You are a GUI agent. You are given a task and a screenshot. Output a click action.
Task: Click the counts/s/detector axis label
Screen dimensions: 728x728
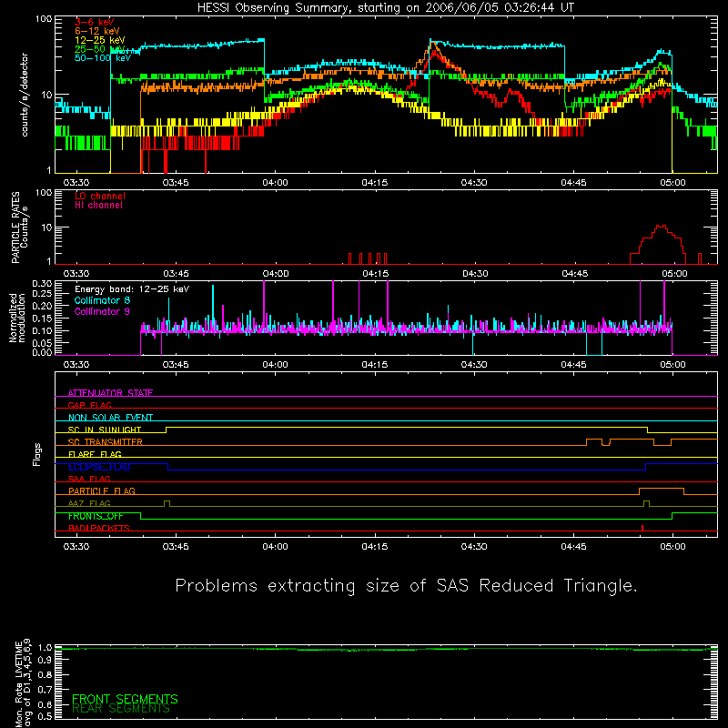point(25,95)
